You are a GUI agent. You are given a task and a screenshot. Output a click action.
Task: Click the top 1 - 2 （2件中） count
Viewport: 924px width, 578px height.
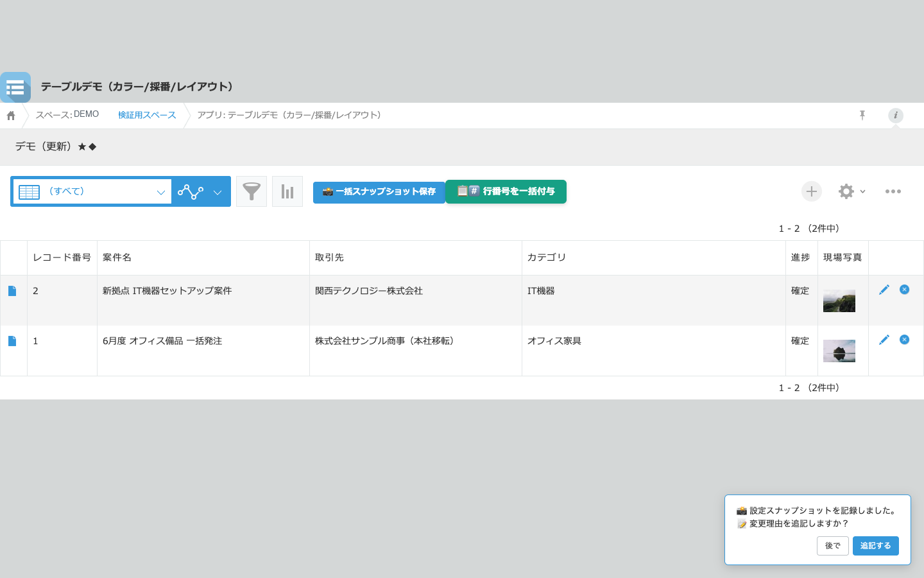tap(809, 229)
